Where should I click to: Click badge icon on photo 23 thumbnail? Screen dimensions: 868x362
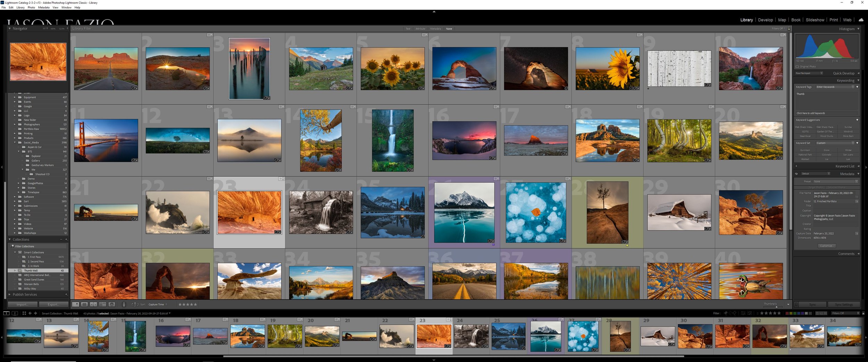(x=281, y=179)
